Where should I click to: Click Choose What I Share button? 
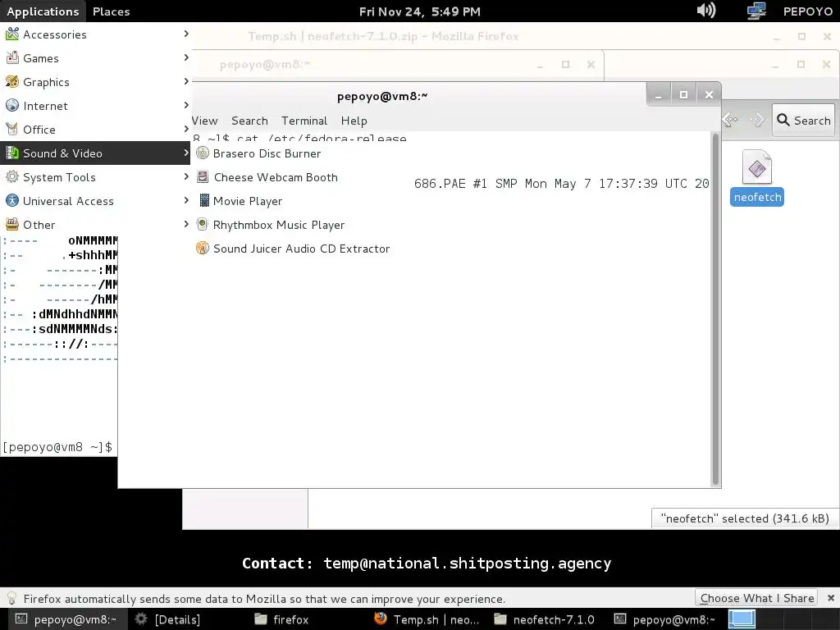pos(756,598)
